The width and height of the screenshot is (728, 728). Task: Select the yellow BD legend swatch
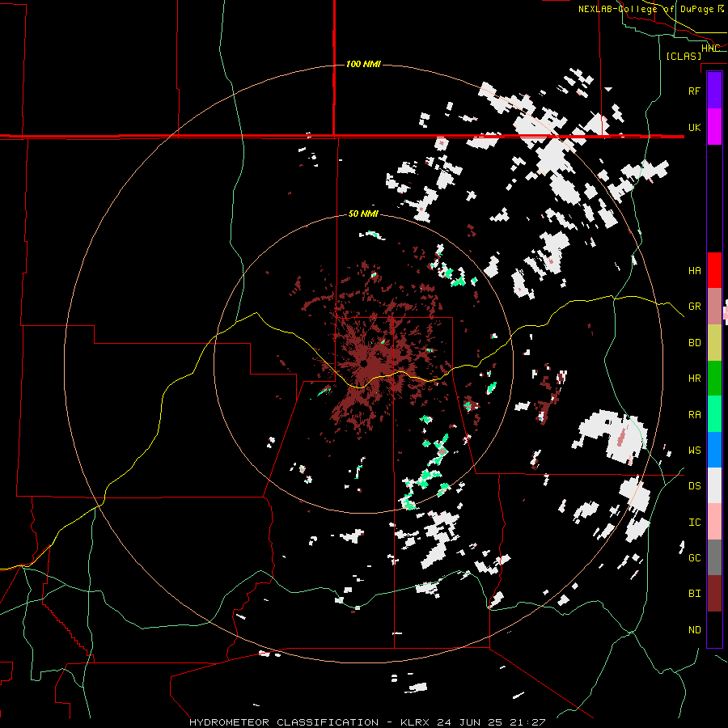tap(714, 343)
